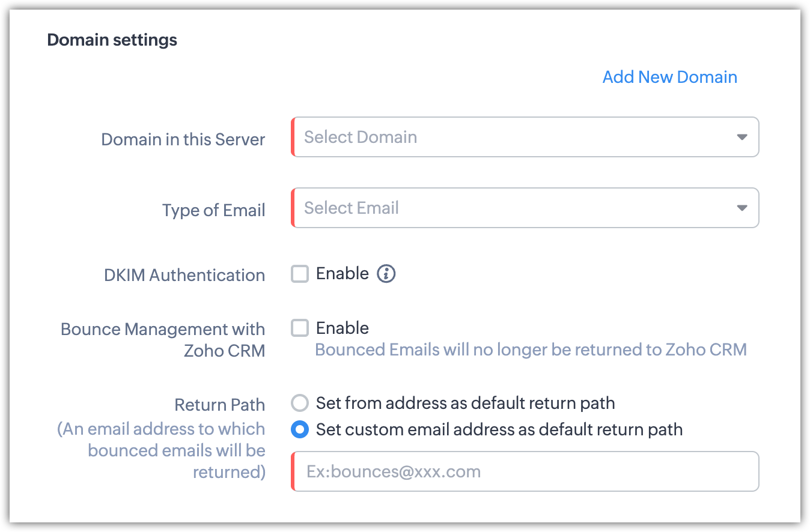This screenshot has height=532, width=810.
Task: Select 'Set from address' return path radio
Action: [x=300, y=403]
